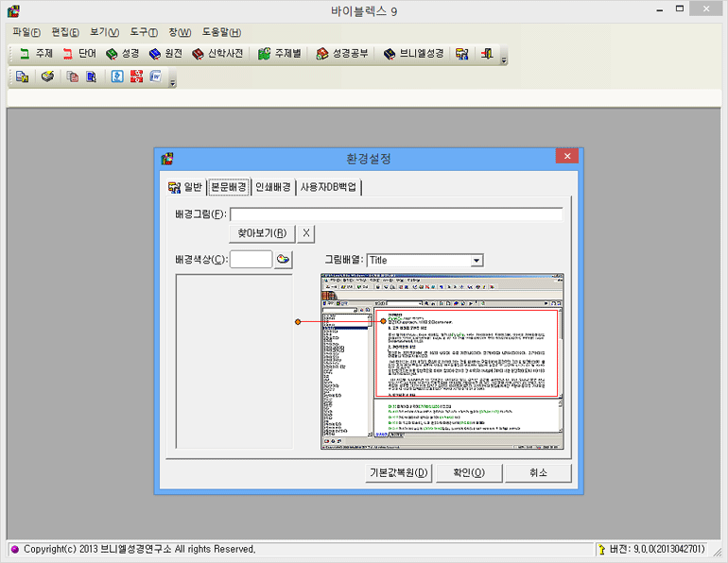Click the color palette picker icon
The width and height of the screenshot is (728, 563).
tap(284, 259)
